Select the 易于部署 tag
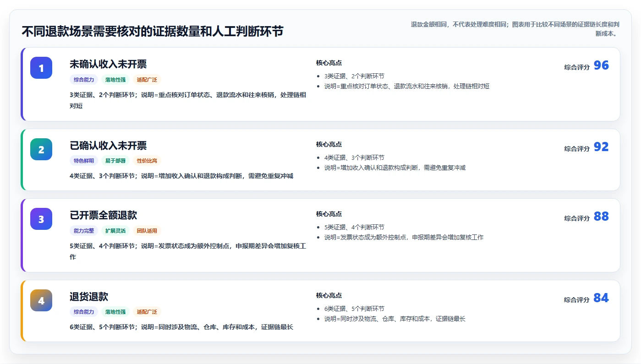 click(x=115, y=161)
